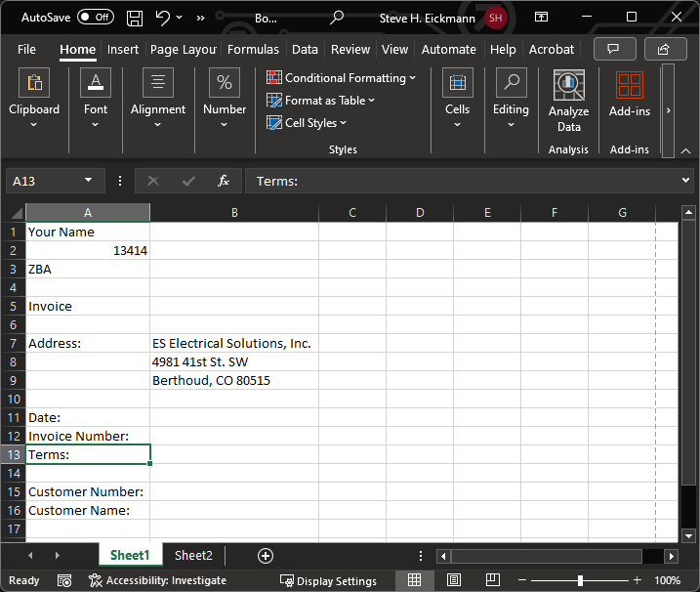This screenshot has width=700, height=592.
Task: Click next sheet navigation arrow
Action: pyautogui.click(x=58, y=555)
